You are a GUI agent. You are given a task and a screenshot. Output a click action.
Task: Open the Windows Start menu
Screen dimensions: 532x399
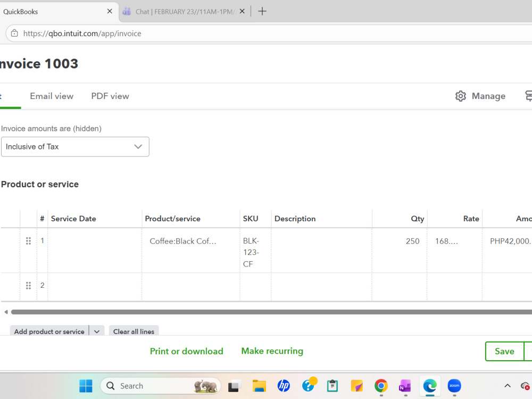(x=86, y=386)
